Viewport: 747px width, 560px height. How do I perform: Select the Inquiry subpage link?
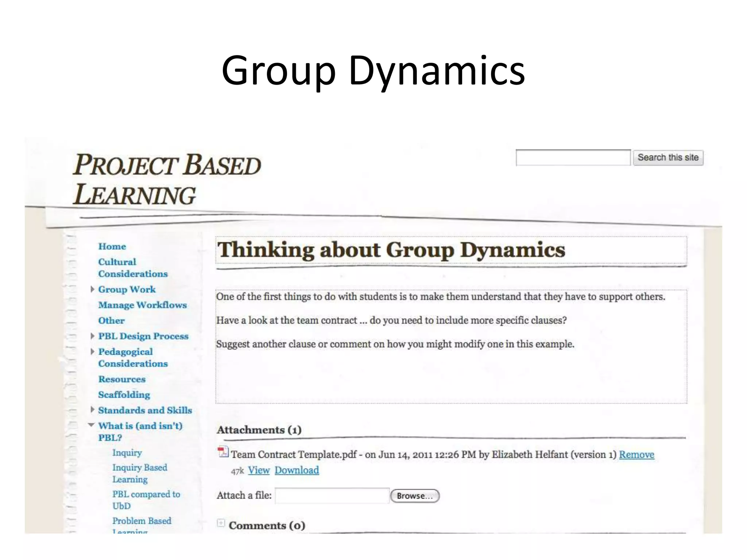127,453
